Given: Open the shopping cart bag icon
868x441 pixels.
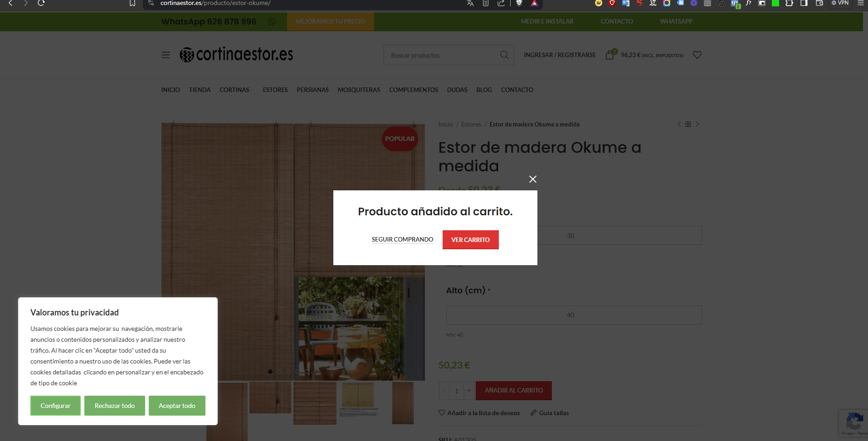Looking at the screenshot, I should point(610,55).
